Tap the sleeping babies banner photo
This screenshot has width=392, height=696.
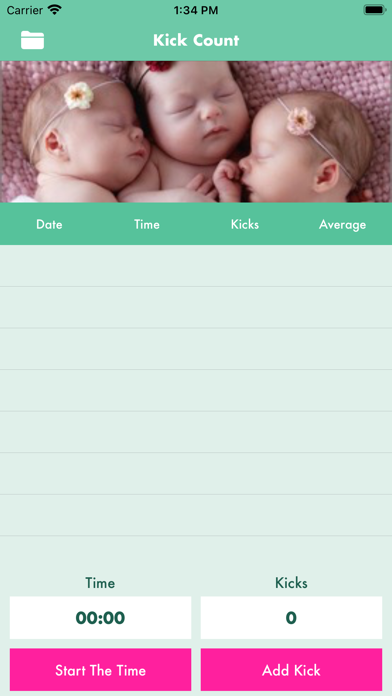click(x=196, y=132)
